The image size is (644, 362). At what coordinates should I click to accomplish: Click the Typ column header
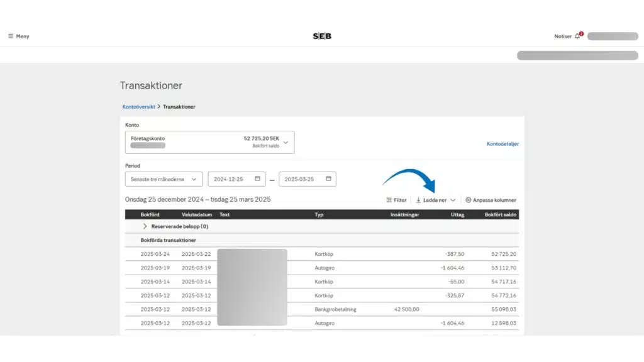[x=319, y=214]
